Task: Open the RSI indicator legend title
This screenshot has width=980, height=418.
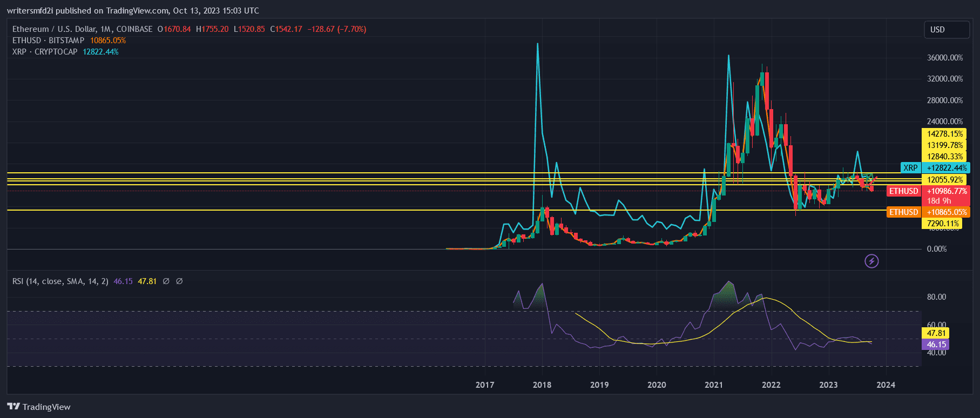Action: coord(60,281)
